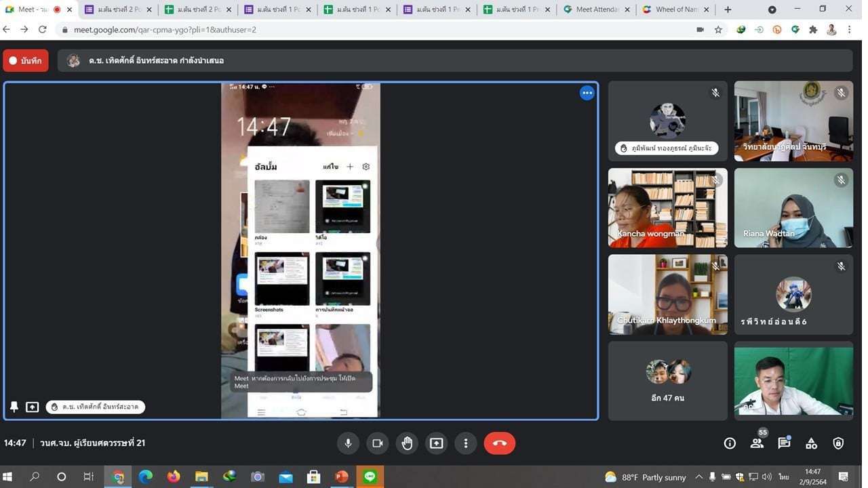
Task: Open LINE app from the taskbar
Action: [x=370, y=477]
